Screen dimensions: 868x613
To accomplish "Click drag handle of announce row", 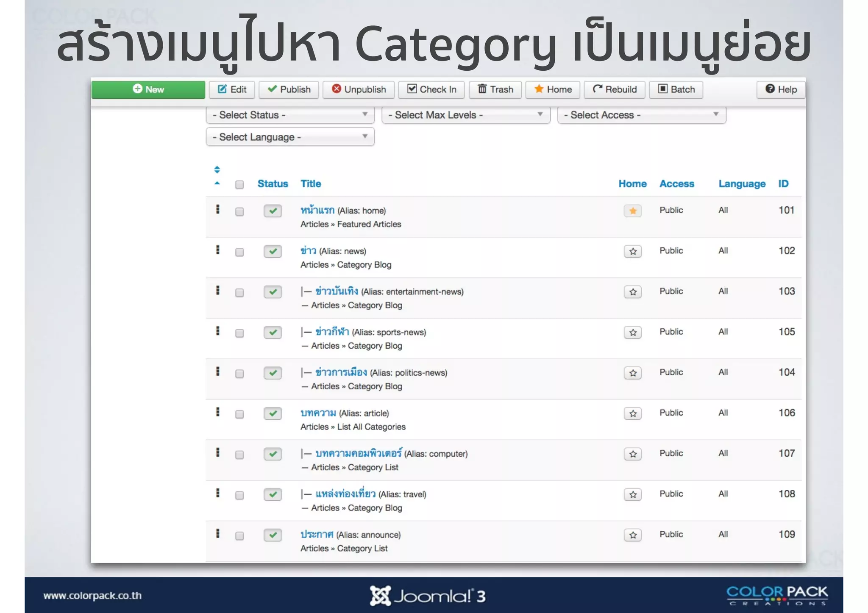I will coord(218,533).
